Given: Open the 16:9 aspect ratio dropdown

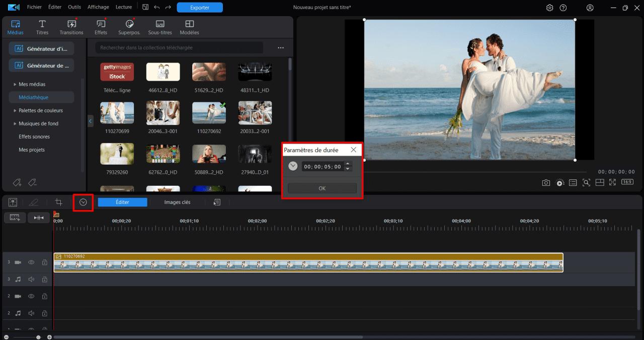Looking at the screenshot, I should 627,182.
